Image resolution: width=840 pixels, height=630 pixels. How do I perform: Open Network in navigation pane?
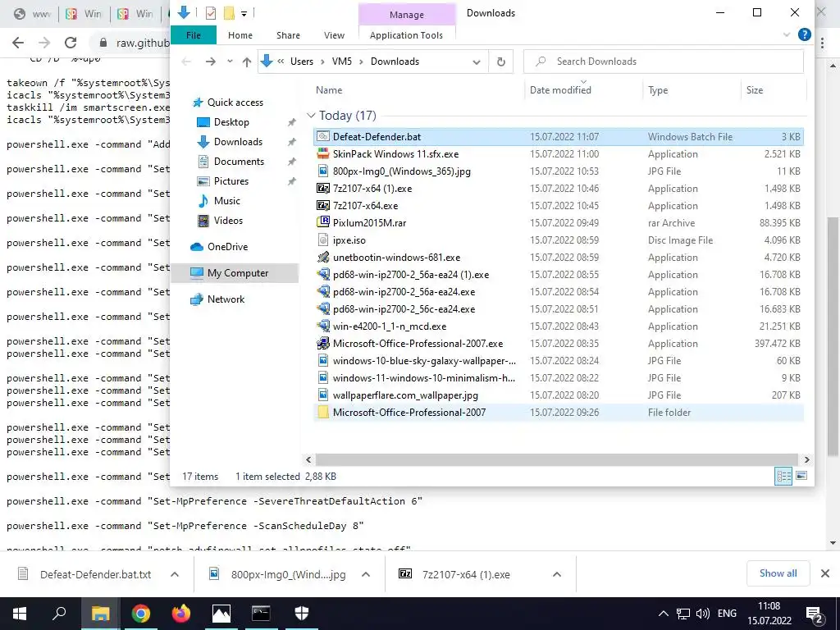tap(226, 299)
